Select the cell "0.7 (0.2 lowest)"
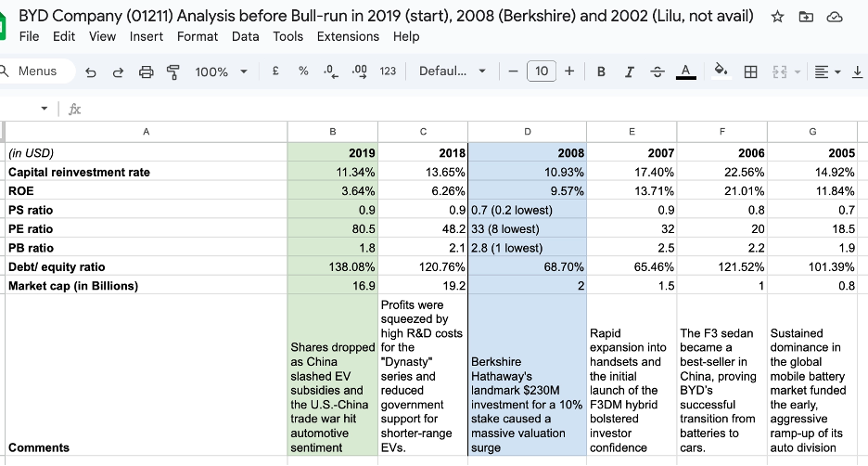Screen dimensions: 868x466 [527, 210]
